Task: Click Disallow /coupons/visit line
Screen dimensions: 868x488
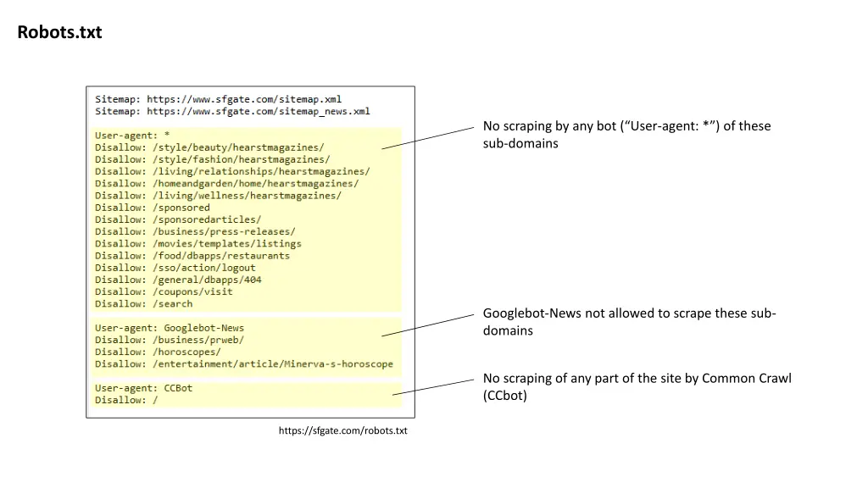Action: tap(164, 291)
